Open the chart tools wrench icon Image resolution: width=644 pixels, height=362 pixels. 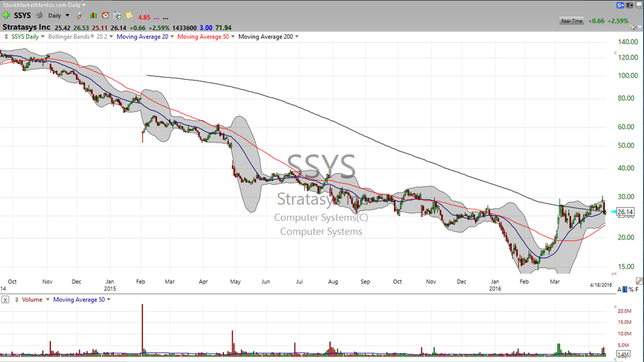(x=80, y=15)
